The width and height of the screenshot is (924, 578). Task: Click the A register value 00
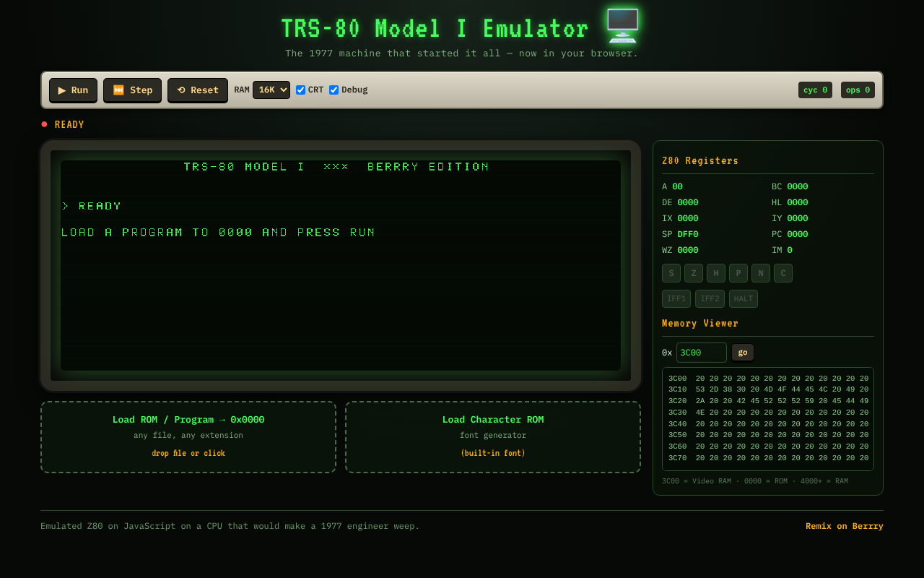pos(677,186)
